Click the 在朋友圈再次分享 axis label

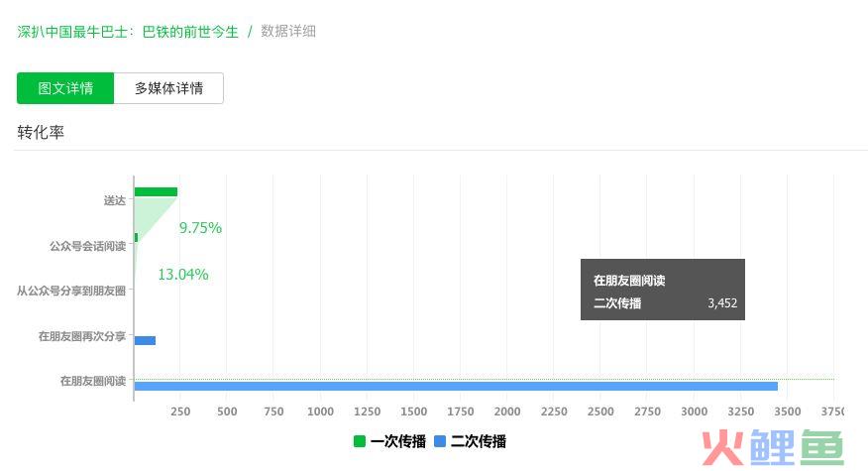point(82,336)
